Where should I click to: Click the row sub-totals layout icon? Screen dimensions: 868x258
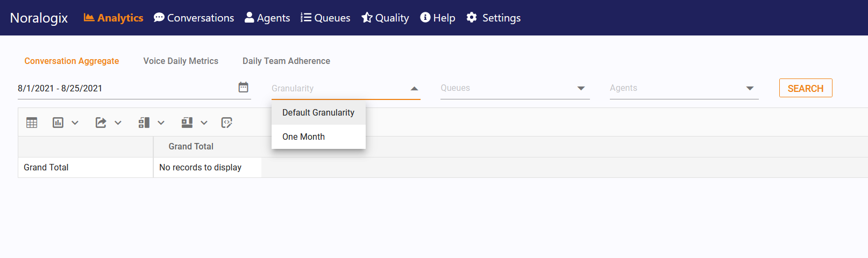[x=144, y=123]
